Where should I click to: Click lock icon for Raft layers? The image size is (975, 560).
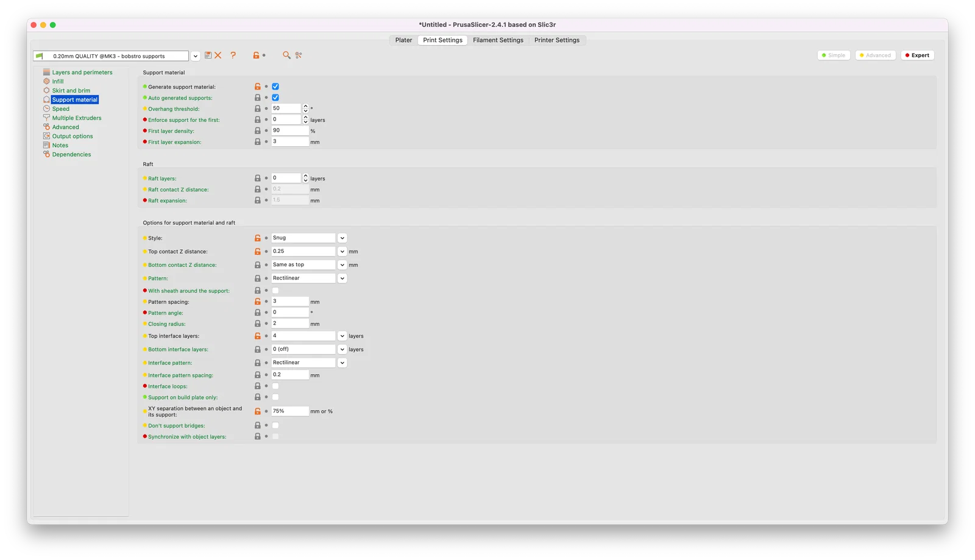coord(257,178)
